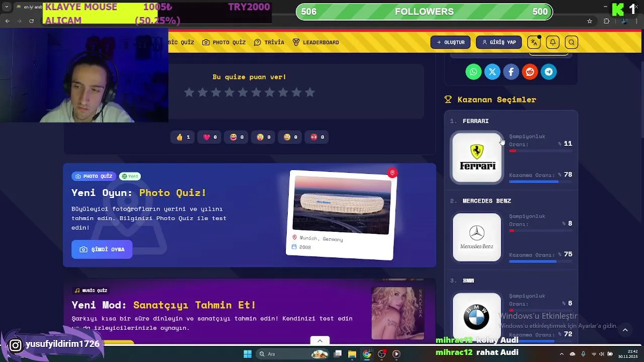The image size is (644, 362).
Task: Click Mercedes Benz's Kazanma Oranı progress bar
Action: [x=540, y=261]
